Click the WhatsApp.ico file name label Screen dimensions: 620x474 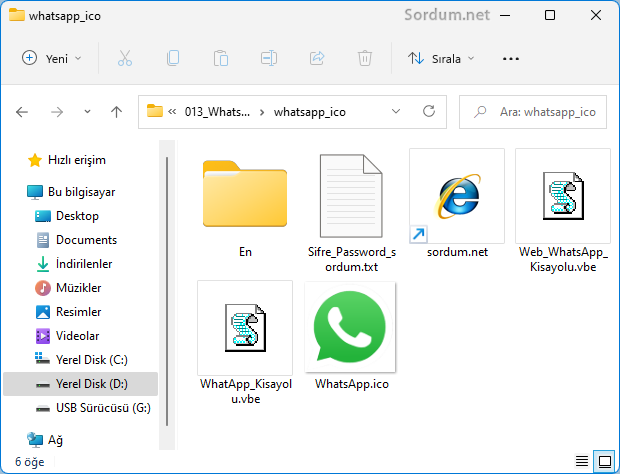tap(352, 384)
